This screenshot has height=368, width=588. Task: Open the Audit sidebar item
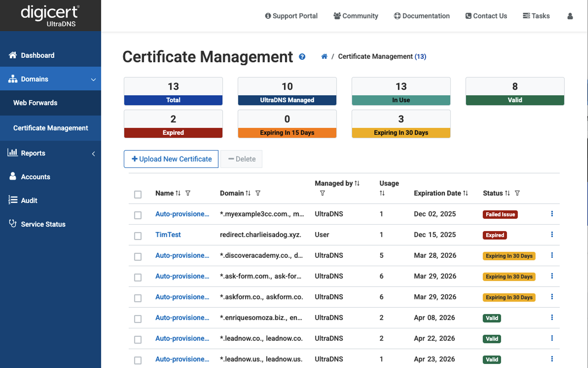tap(51, 200)
